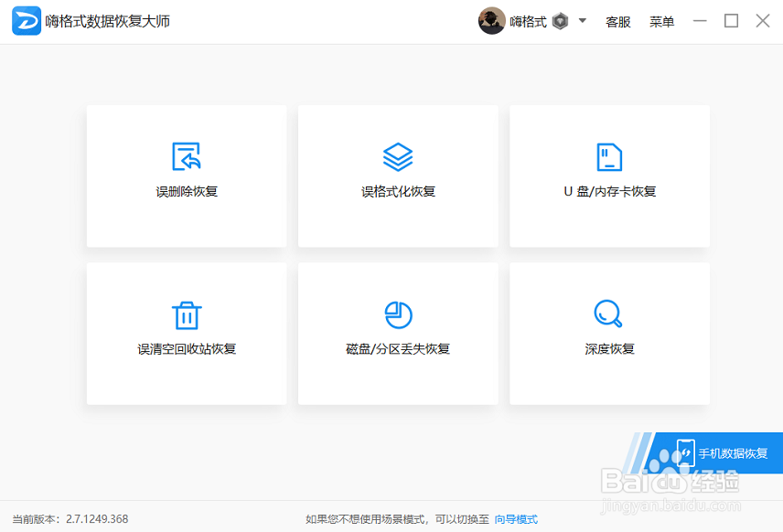Open the 误删除恢复 card
Image resolution: width=783 pixels, height=532 pixels.
(186, 176)
